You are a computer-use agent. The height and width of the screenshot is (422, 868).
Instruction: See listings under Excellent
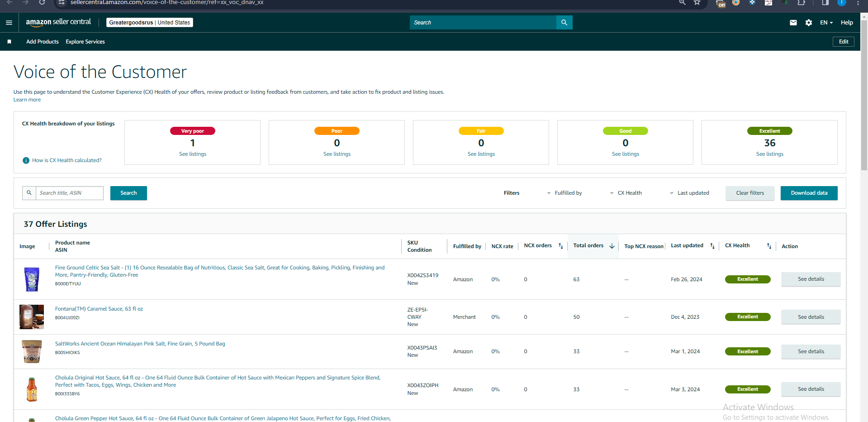tap(770, 154)
